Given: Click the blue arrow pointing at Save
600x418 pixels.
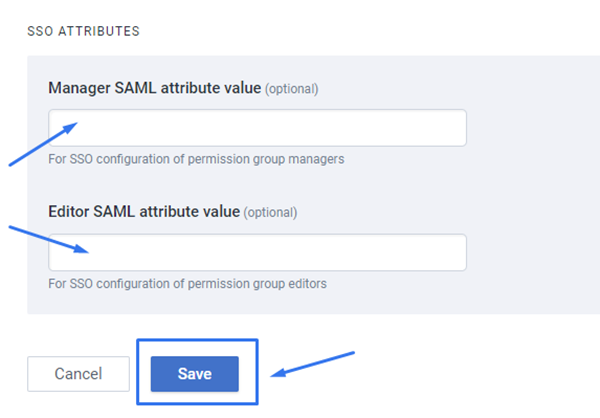Looking at the screenshot, I should (x=315, y=364).
